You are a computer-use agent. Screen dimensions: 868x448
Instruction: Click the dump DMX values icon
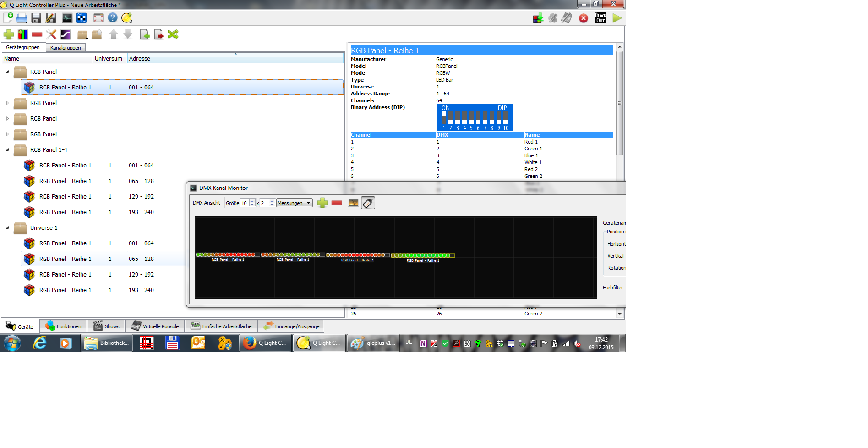click(x=538, y=18)
